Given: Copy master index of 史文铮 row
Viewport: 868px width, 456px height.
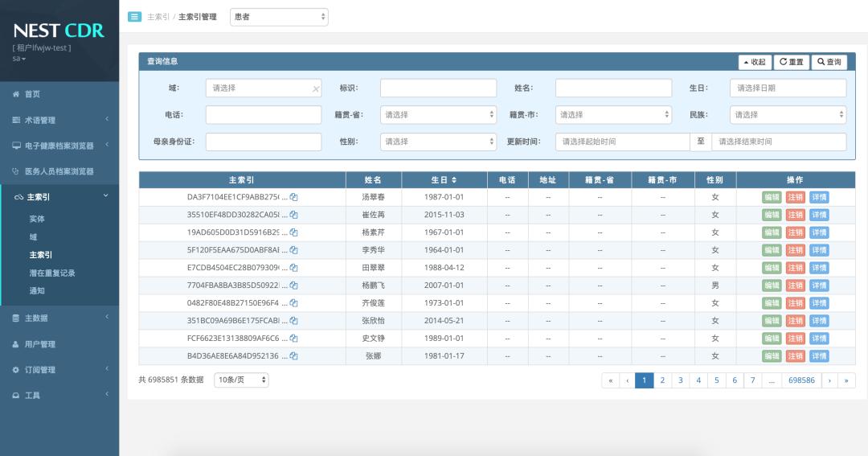Looking at the screenshot, I should pos(294,339).
